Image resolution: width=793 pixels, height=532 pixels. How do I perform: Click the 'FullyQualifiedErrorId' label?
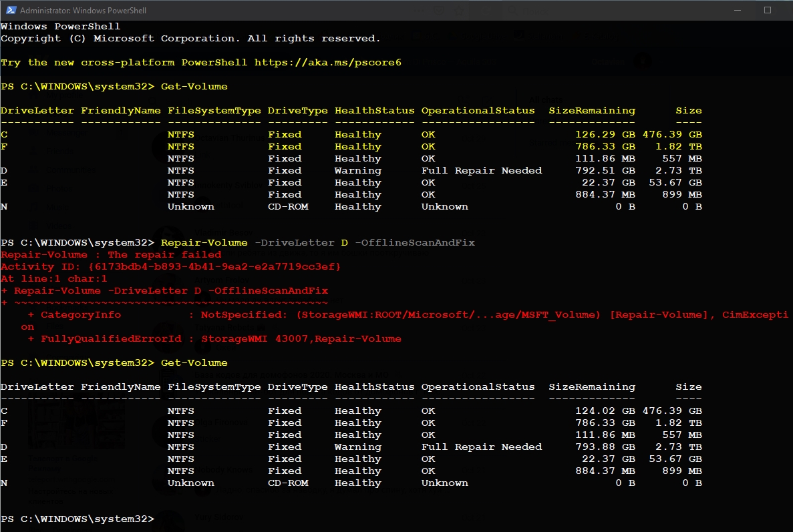click(x=112, y=338)
